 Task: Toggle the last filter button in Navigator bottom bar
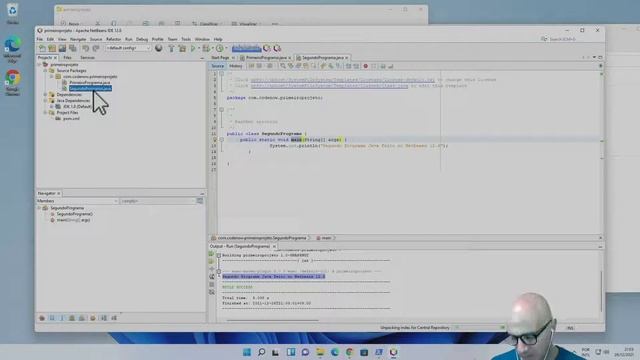[114, 318]
